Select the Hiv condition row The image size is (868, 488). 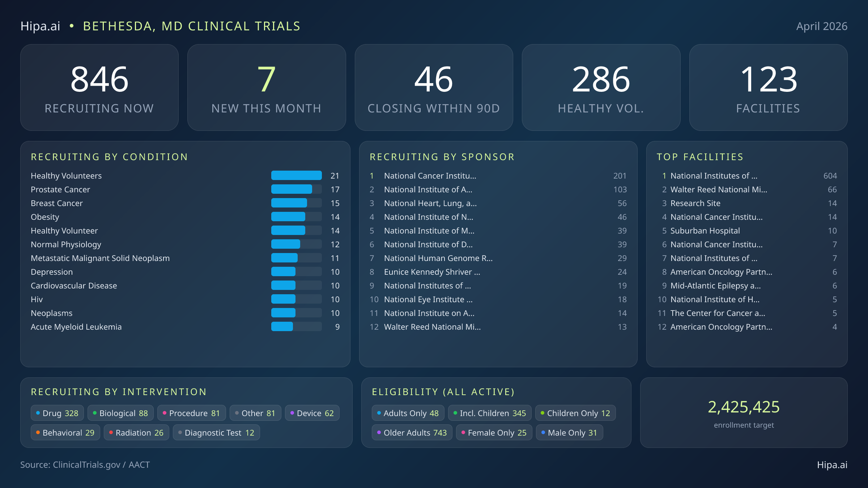point(185,299)
